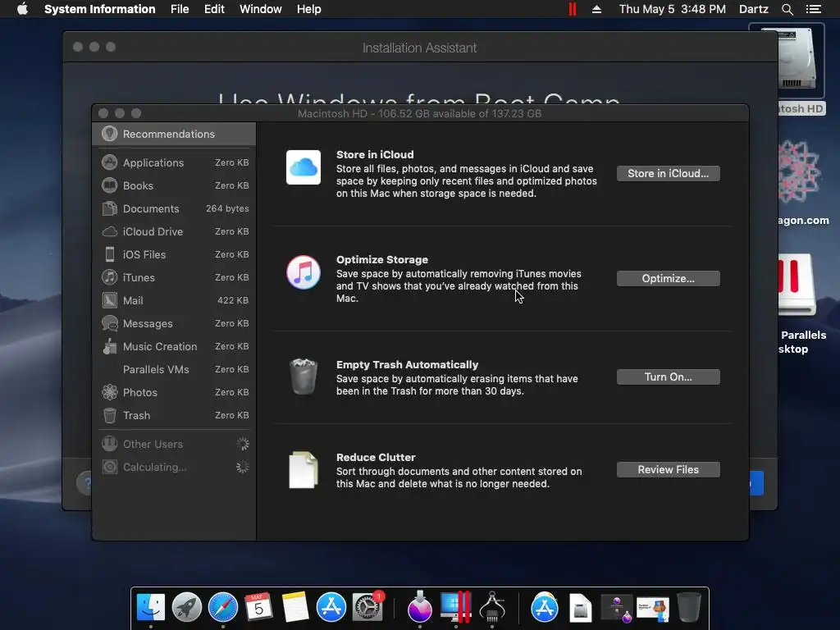This screenshot has height=630, width=840.
Task: Select Recommendations in the storage sidebar
Action: pyautogui.click(x=174, y=134)
